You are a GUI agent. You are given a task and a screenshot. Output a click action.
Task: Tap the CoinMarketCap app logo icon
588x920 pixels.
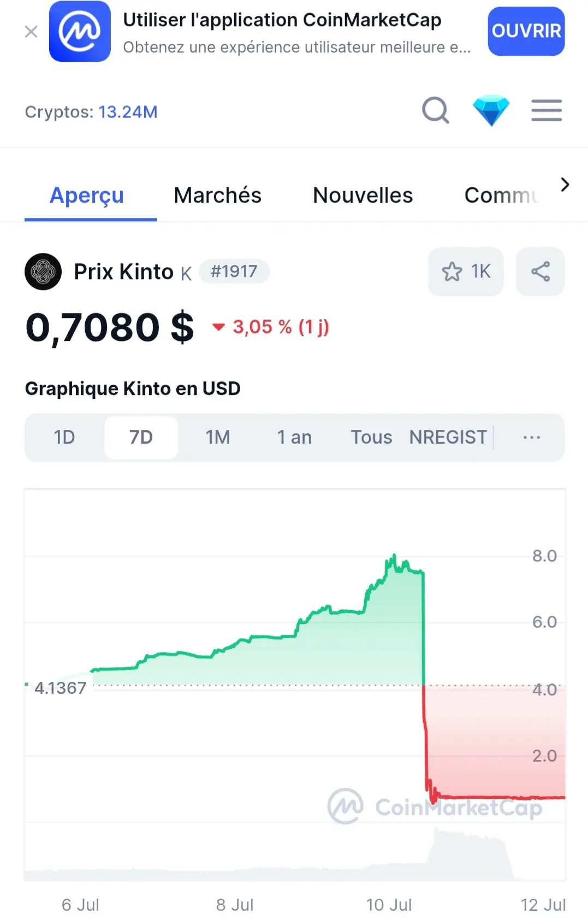pos(80,31)
